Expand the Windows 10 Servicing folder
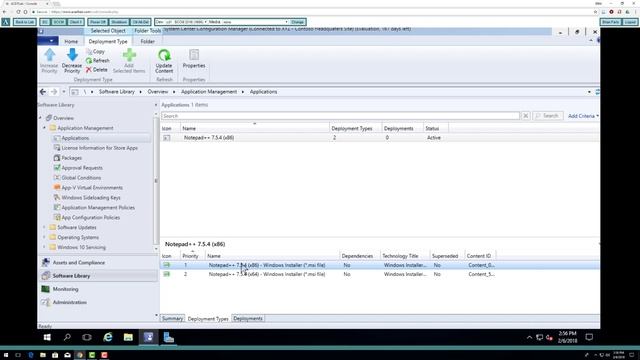 [44, 247]
